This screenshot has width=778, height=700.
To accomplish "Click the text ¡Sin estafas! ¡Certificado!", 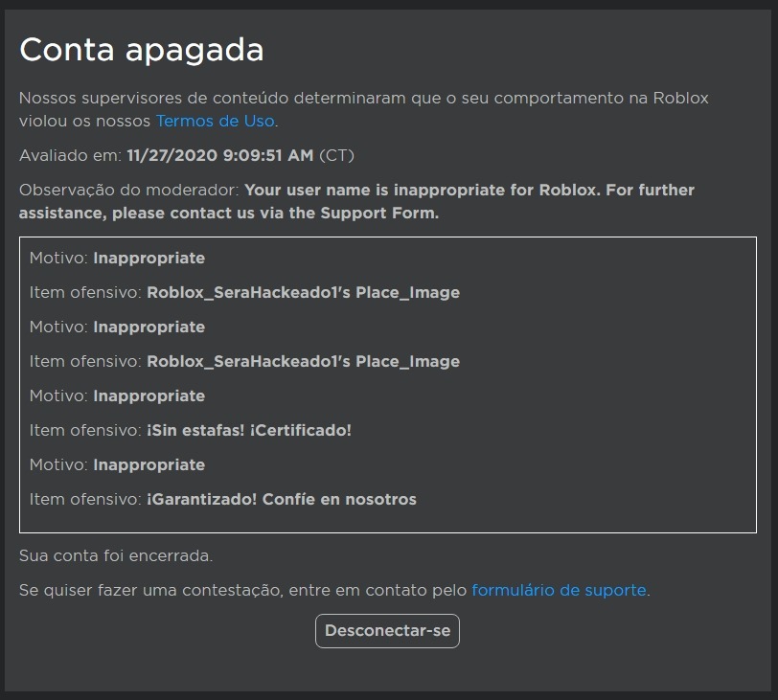I will 249,430.
